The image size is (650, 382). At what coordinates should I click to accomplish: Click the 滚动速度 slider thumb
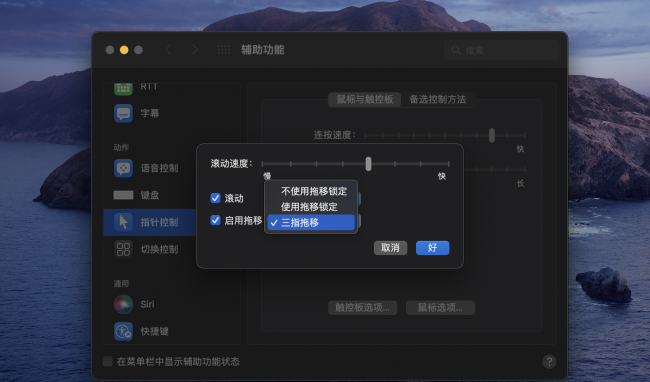(369, 164)
